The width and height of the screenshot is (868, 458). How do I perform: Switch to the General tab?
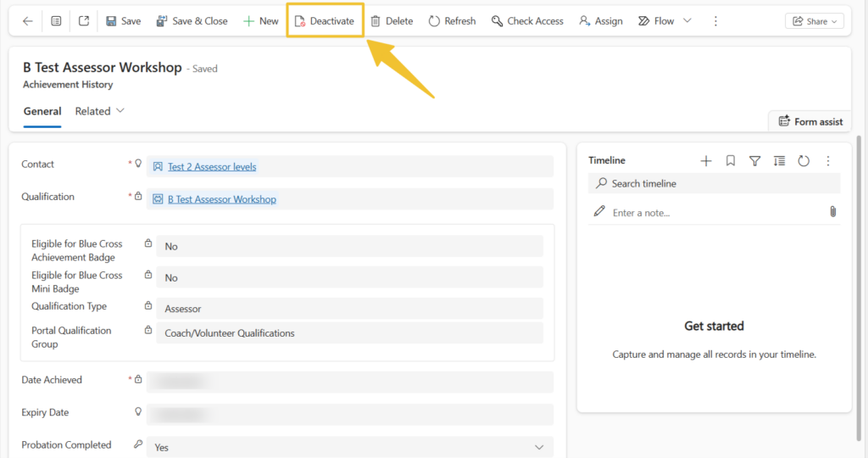tap(42, 111)
